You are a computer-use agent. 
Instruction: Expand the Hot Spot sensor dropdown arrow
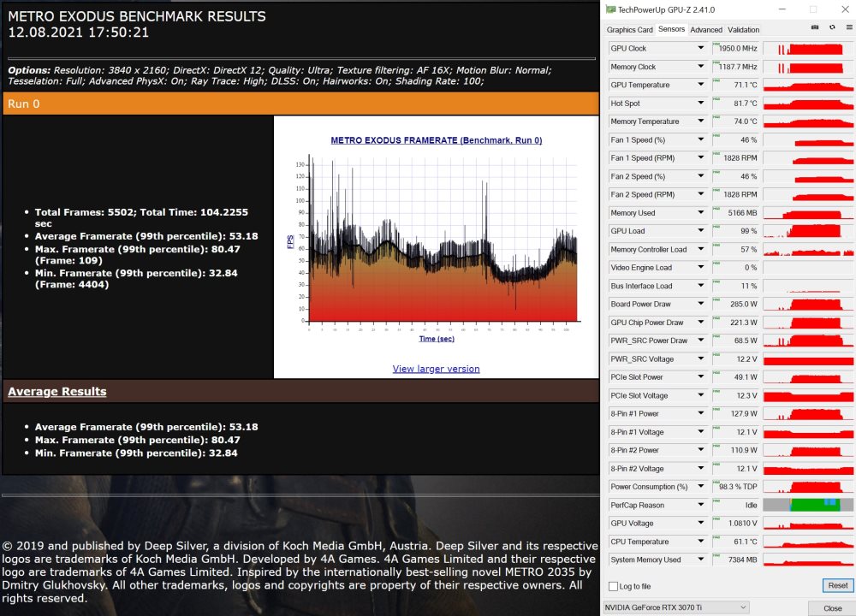[700, 104]
